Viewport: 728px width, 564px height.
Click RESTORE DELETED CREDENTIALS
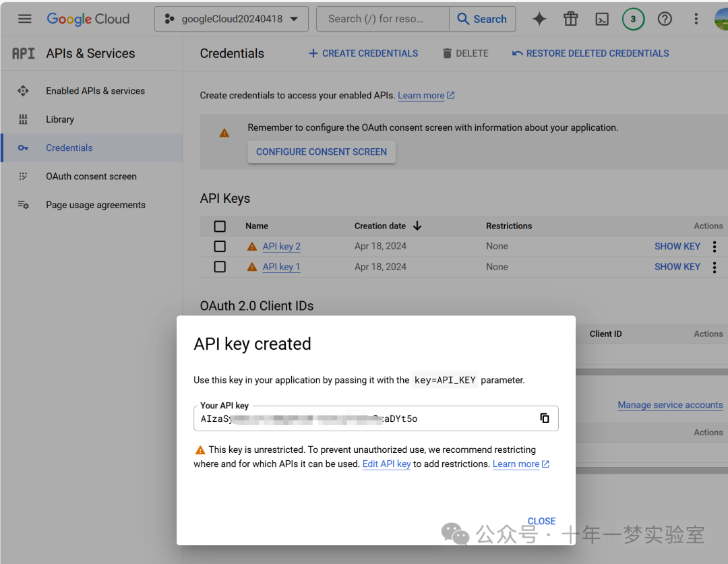click(x=590, y=53)
